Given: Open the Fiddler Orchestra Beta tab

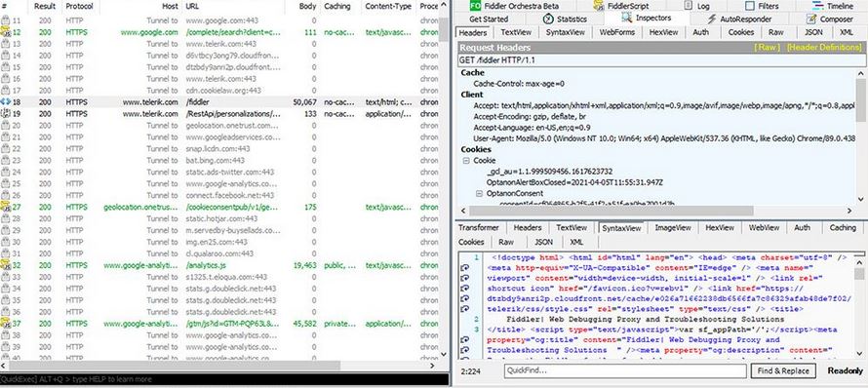Looking at the screenshot, I should [x=514, y=6].
